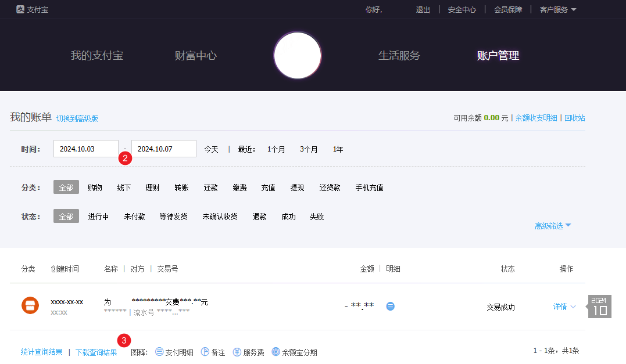This screenshot has height=364, width=626.
Task: Open the 生活服务 tab
Action: point(399,56)
